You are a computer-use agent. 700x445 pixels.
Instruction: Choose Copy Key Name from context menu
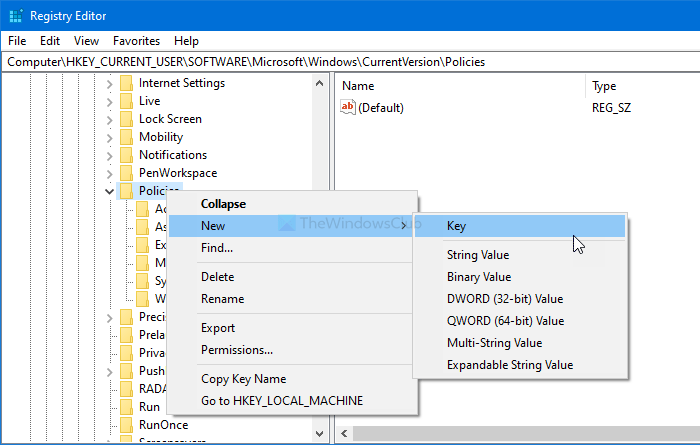(243, 379)
